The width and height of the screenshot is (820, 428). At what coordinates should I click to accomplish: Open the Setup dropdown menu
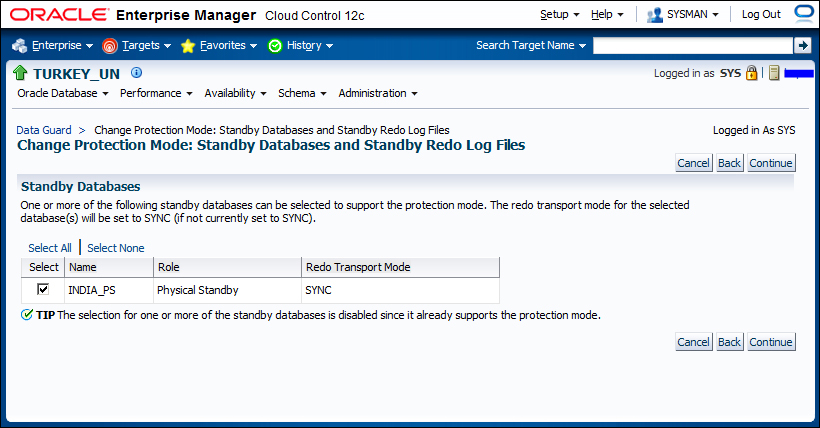click(560, 14)
